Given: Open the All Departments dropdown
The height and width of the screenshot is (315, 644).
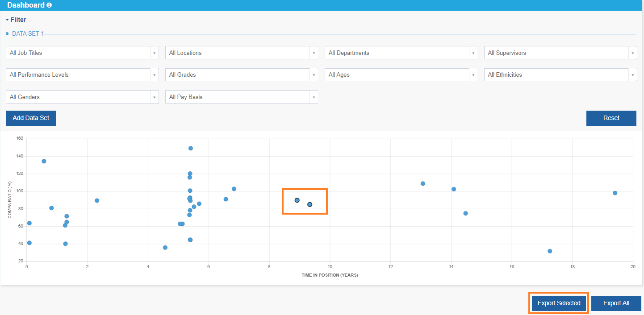Looking at the screenshot, I should click(x=473, y=52).
